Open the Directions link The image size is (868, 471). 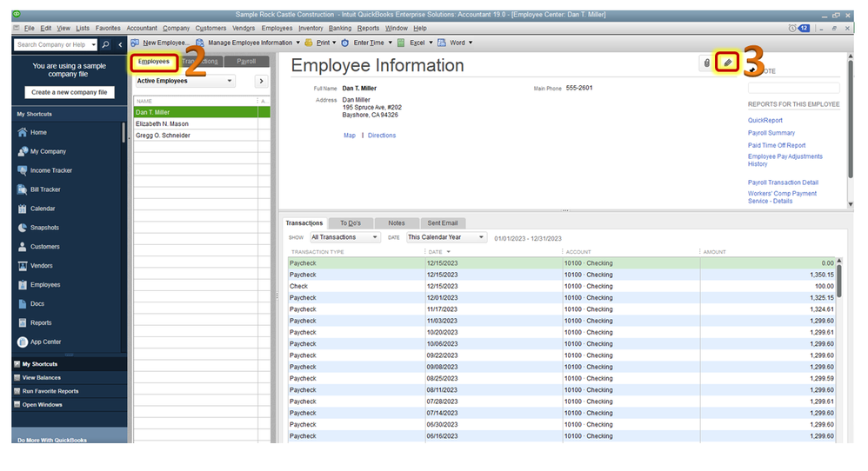(382, 136)
